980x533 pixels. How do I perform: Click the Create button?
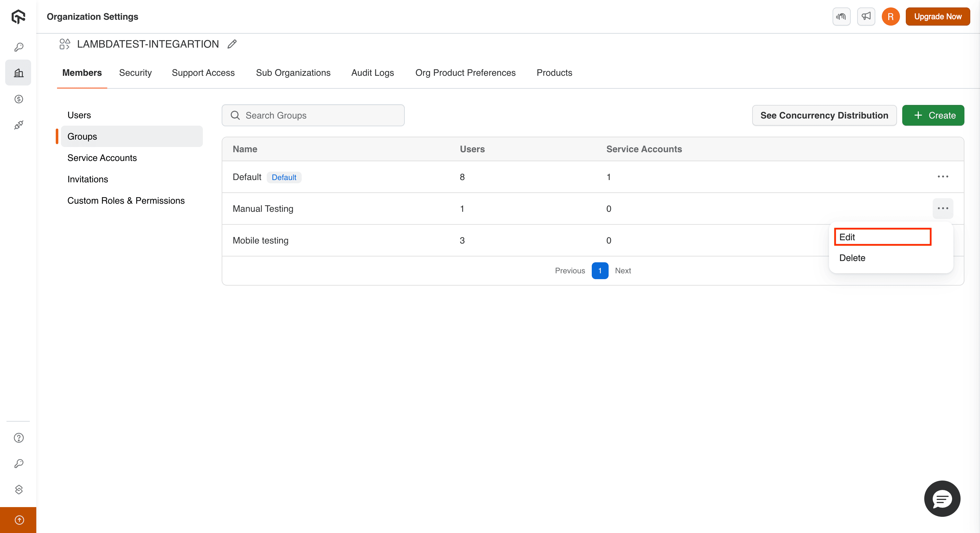click(933, 115)
